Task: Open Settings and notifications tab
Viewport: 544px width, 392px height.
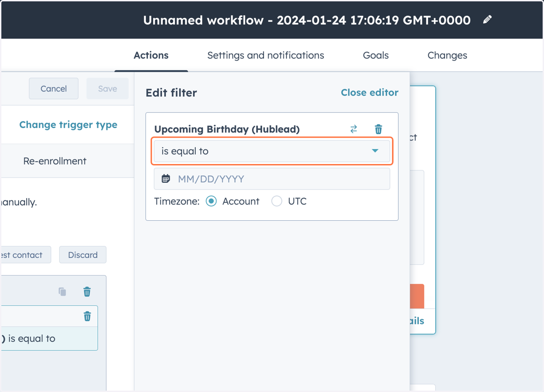Action: click(x=266, y=55)
